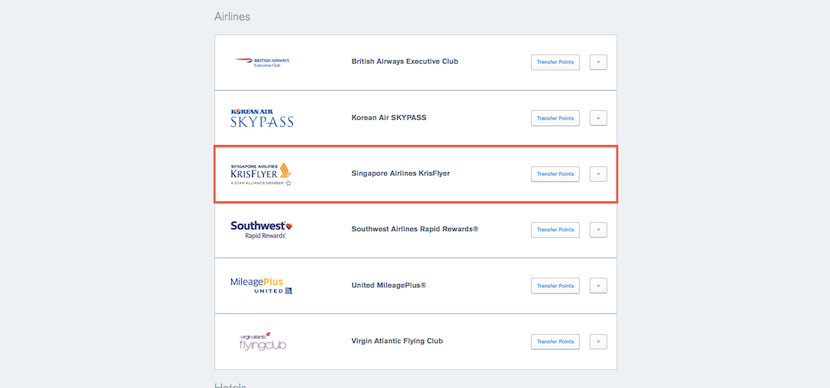830x388 pixels.
Task: Transfer points to British Airways Executive Club
Action: (x=555, y=62)
